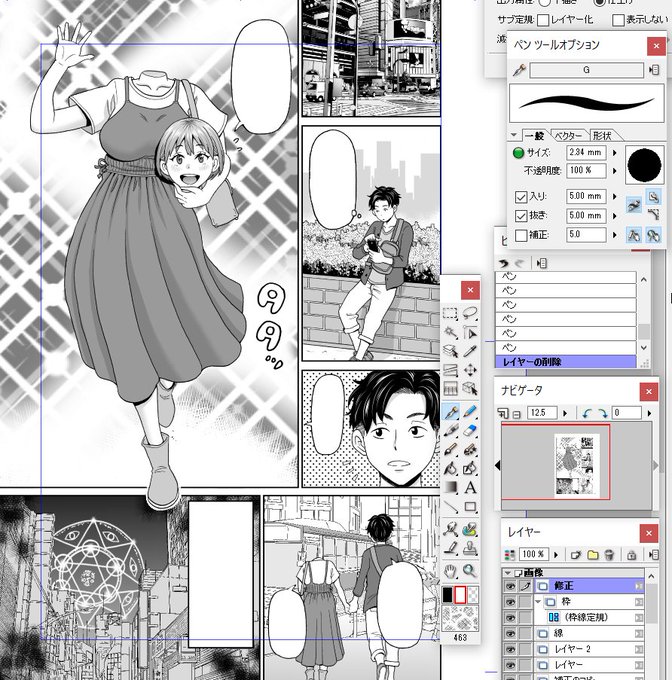Viewport: 672px width, 680px height.
Task: Click the pen size value field
Action: click(x=586, y=153)
